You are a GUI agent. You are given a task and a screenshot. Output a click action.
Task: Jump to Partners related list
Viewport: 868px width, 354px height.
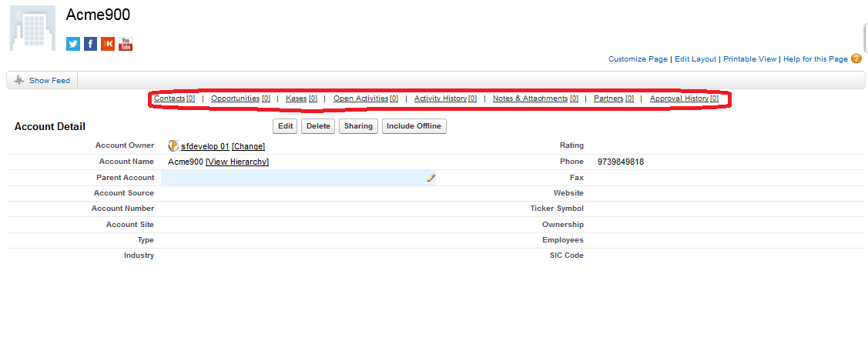coord(613,99)
